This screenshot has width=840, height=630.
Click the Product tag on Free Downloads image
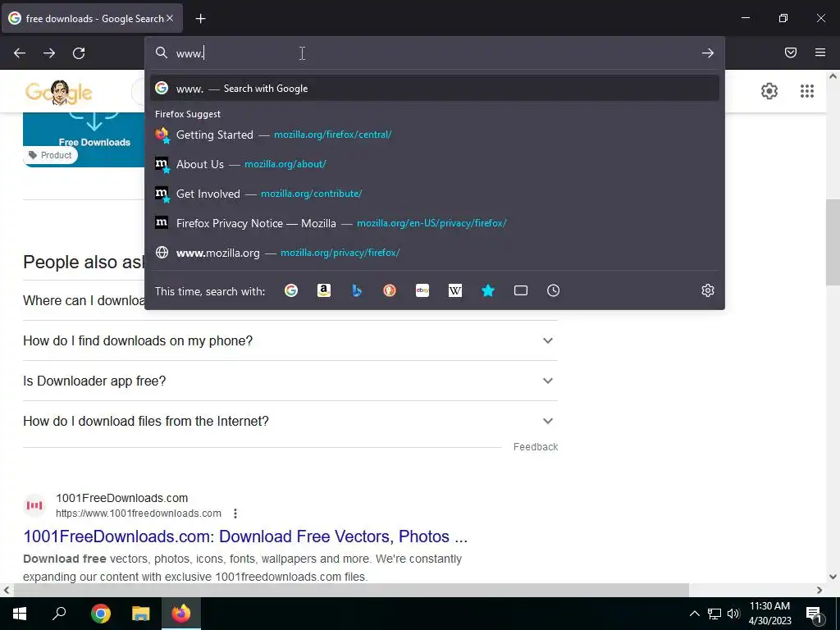[x=50, y=155]
